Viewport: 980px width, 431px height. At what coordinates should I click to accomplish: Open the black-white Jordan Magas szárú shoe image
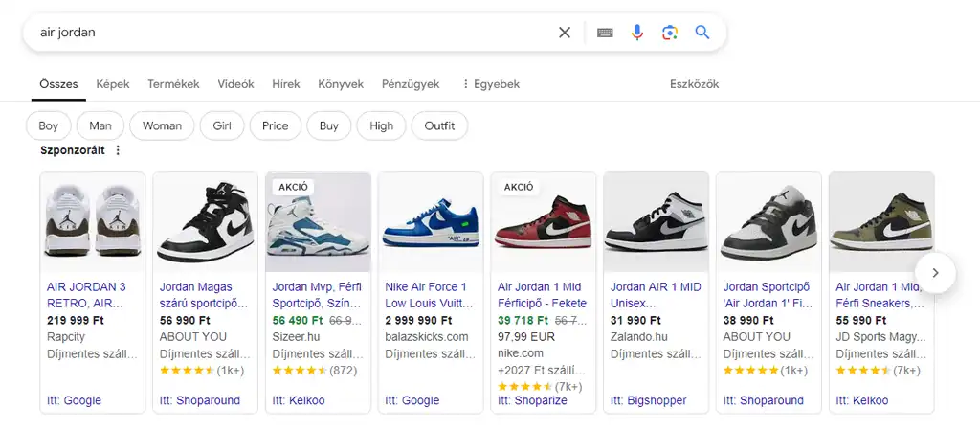[x=205, y=222]
